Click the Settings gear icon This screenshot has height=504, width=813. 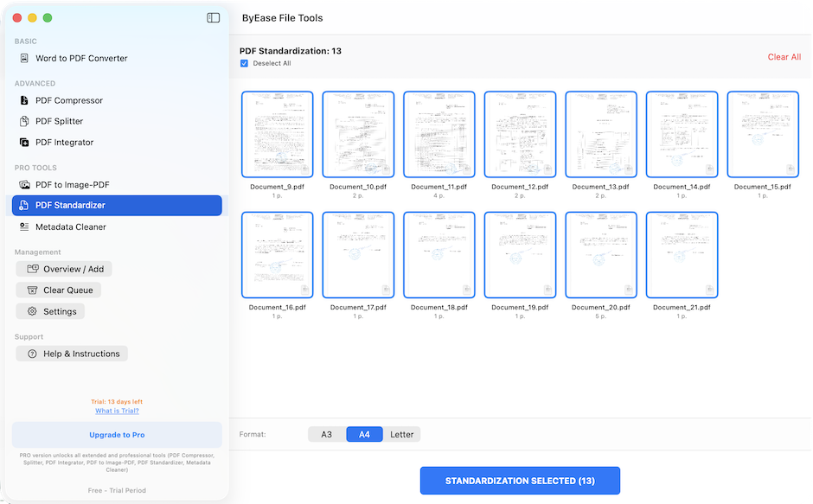pos(32,311)
